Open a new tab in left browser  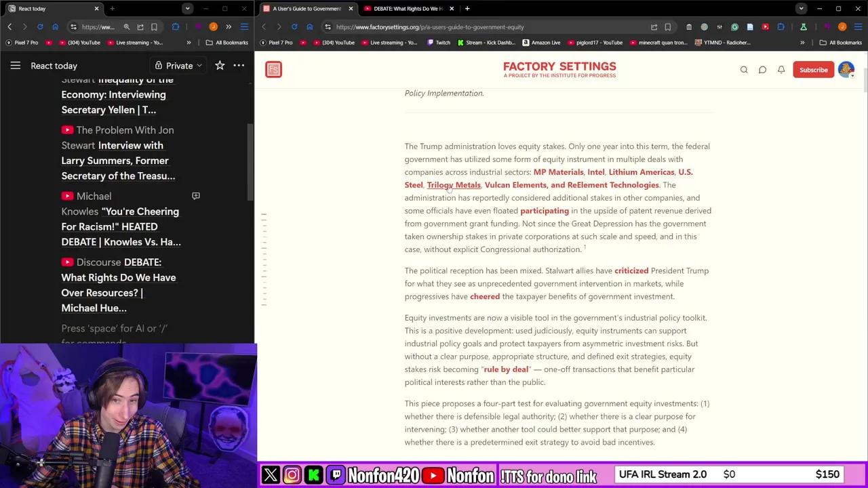pos(112,9)
